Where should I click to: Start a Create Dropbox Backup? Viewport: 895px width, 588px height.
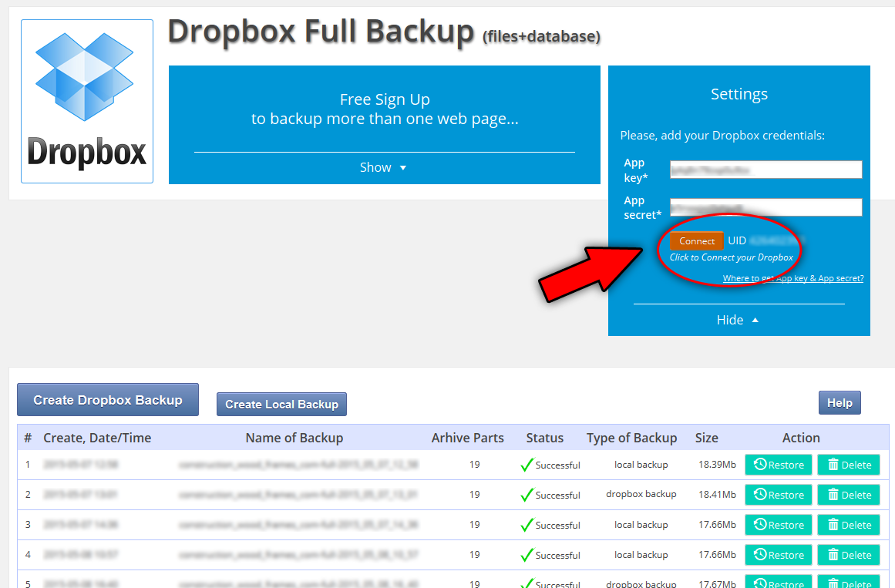coord(108,400)
